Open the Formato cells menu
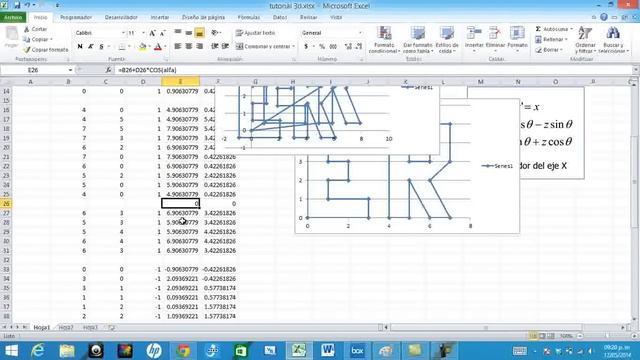The height and width of the screenshot is (360, 640). pos(517,40)
